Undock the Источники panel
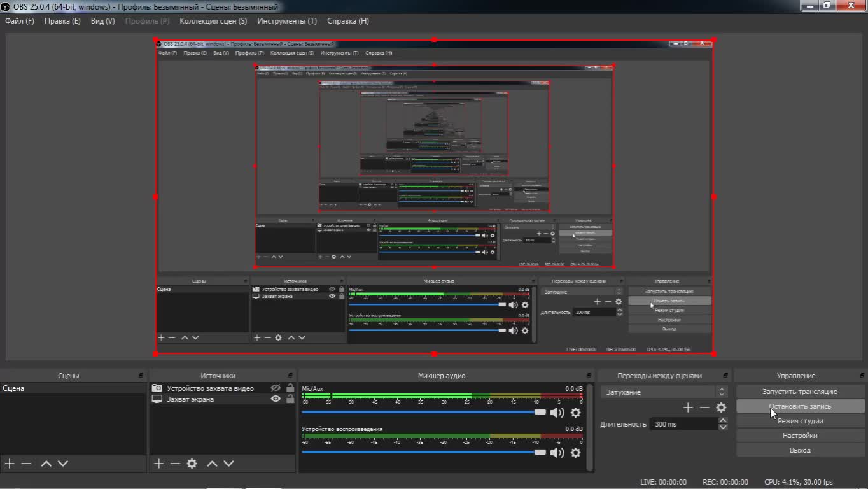Screen dimensions: 868x489 click(290, 376)
